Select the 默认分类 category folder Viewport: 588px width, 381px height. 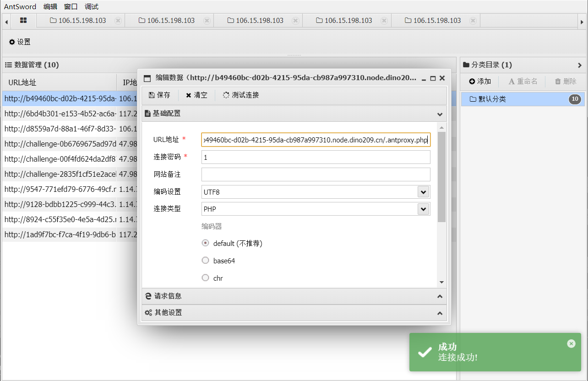[x=523, y=99]
